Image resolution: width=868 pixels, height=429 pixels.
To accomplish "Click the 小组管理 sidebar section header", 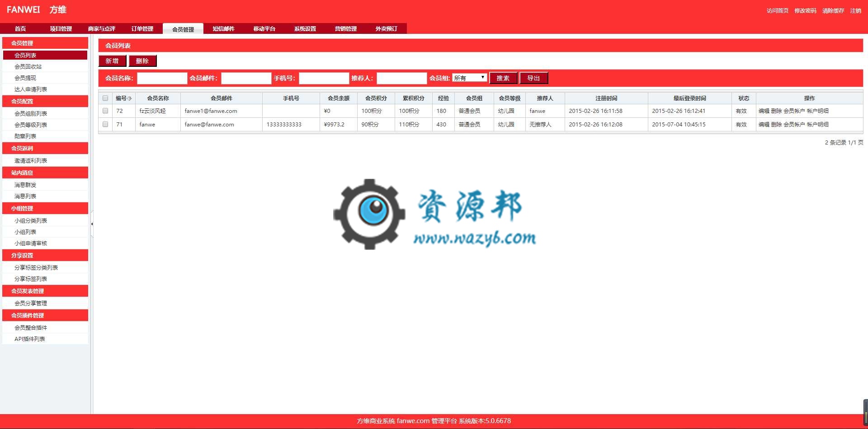I will [x=45, y=208].
